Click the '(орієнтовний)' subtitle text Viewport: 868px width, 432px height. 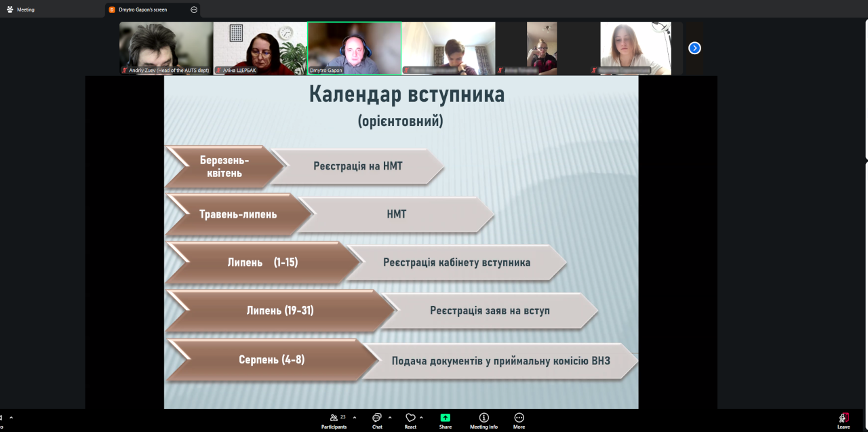tap(401, 121)
